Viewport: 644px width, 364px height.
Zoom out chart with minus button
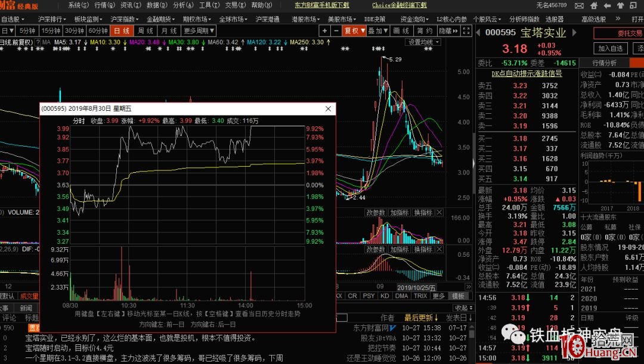point(336,31)
